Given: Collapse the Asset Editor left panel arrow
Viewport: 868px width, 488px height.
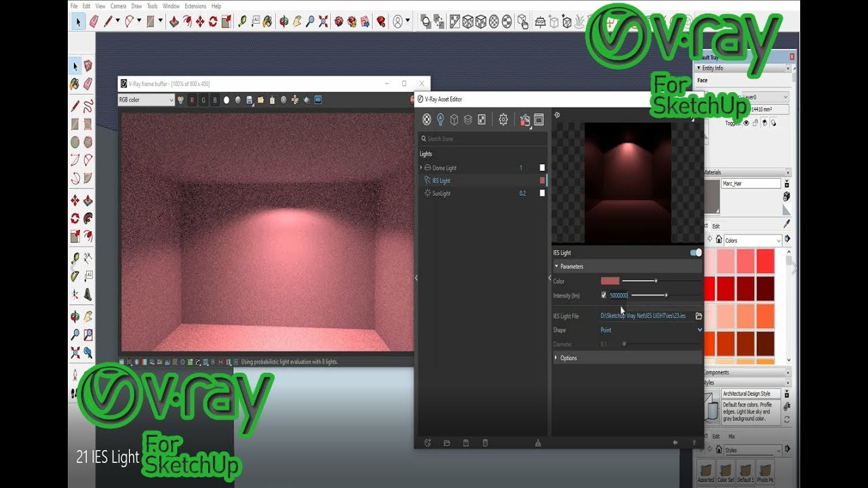Looking at the screenshot, I should [x=416, y=277].
